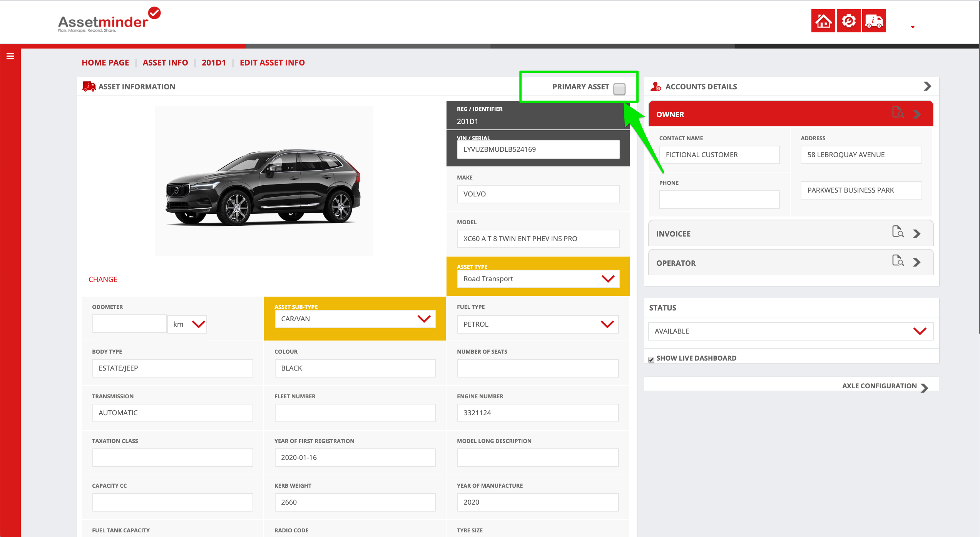Open the small user dropdown caret in header

pos(913,27)
